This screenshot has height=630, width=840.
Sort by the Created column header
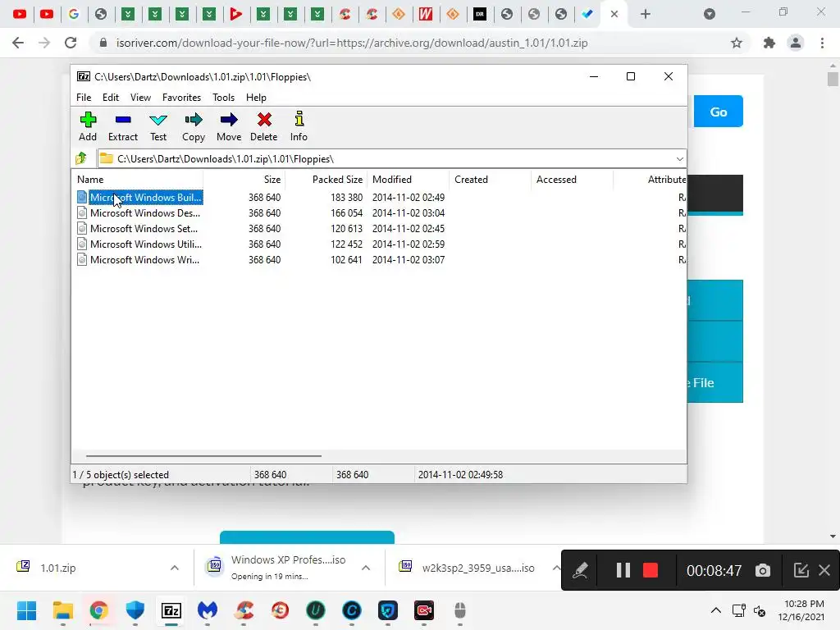[x=491, y=180]
